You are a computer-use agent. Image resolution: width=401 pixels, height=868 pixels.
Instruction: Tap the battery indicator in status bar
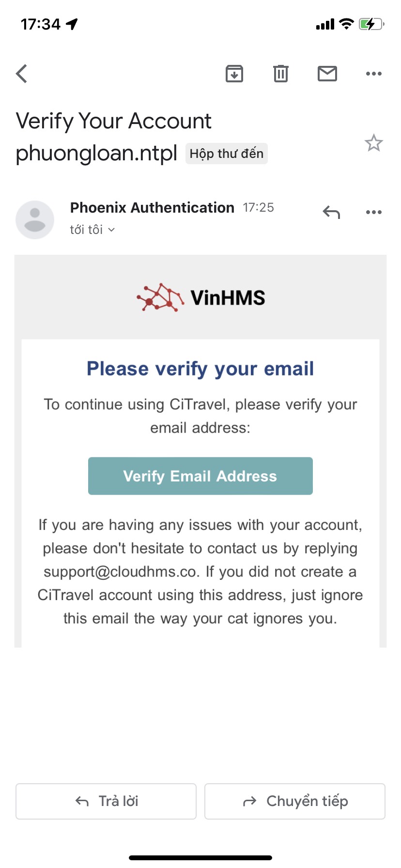[x=371, y=24]
